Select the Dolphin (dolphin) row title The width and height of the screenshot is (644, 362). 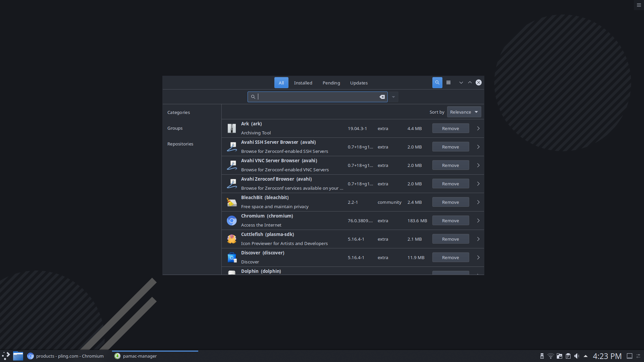coord(261,271)
